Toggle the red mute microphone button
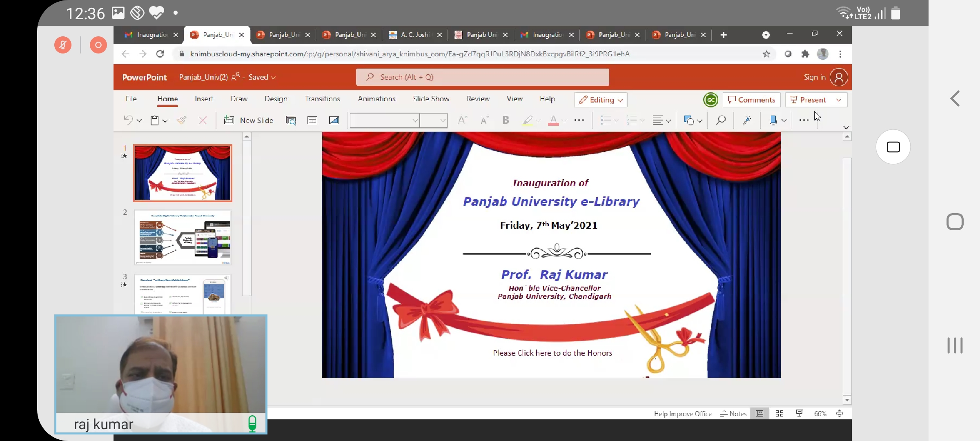The width and height of the screenshot is (980, 441). click(63, 45)
